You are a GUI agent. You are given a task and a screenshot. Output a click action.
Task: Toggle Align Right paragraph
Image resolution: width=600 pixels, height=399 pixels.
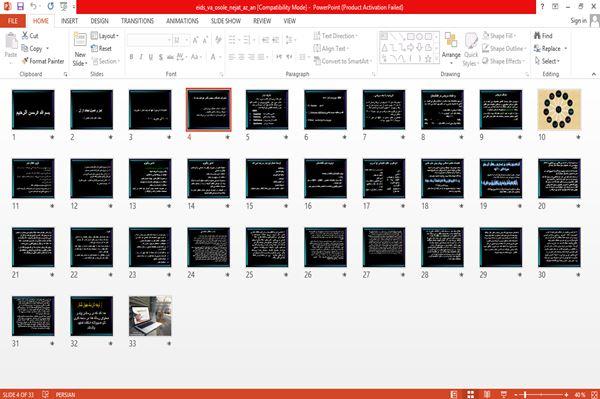coord(251,57)
